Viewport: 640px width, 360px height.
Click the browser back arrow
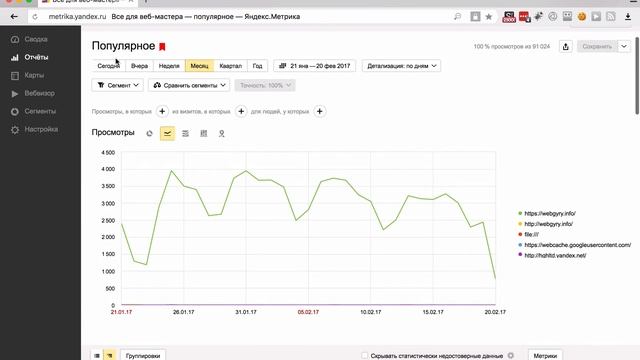point(14,17)
